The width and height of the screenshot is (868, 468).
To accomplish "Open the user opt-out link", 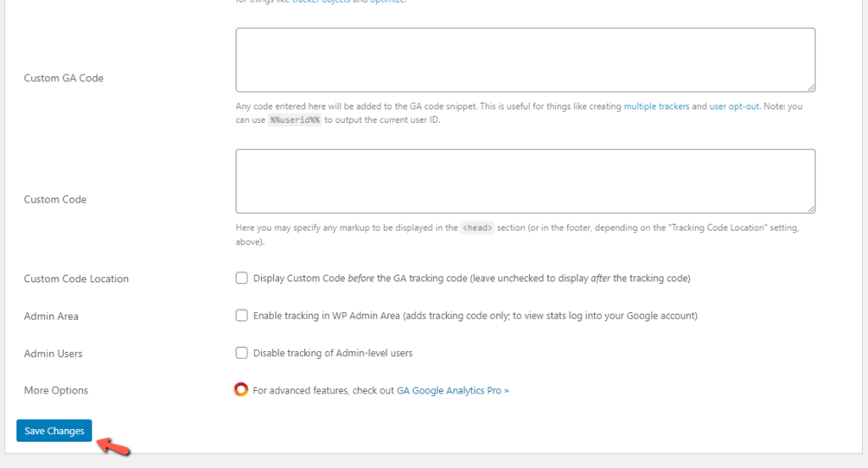I will (x=734, y=106).
